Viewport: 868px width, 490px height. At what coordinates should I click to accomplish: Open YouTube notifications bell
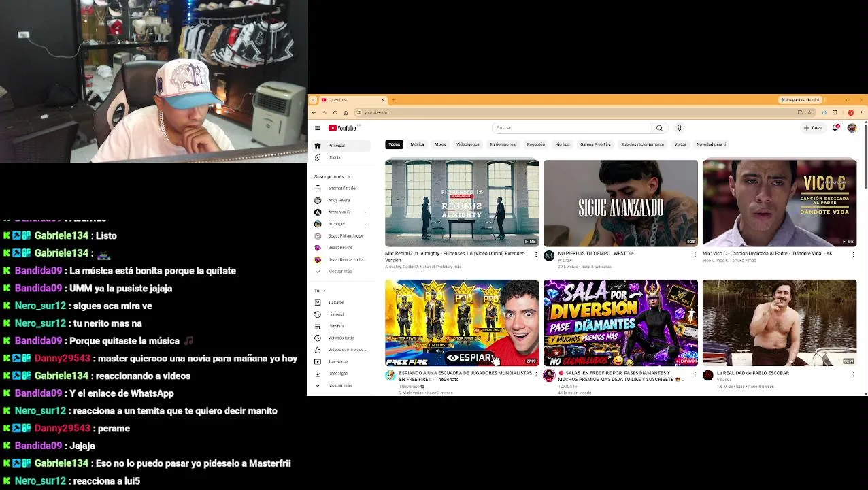point(835,128)
